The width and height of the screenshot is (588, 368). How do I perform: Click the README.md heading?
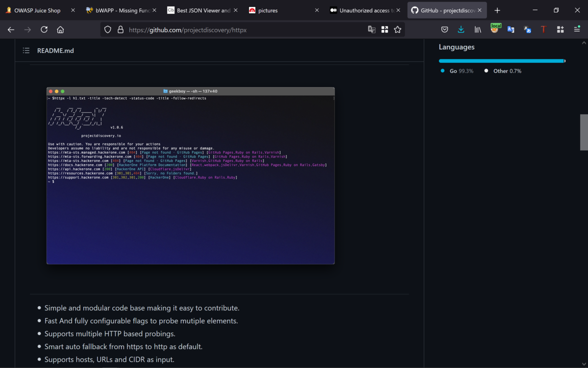(x=55, y=51)
